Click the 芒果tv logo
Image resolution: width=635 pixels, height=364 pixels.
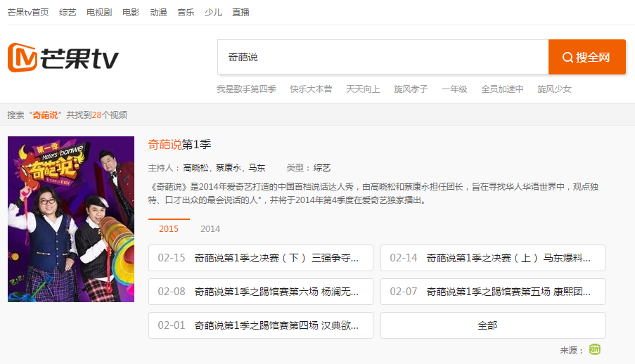63,58
